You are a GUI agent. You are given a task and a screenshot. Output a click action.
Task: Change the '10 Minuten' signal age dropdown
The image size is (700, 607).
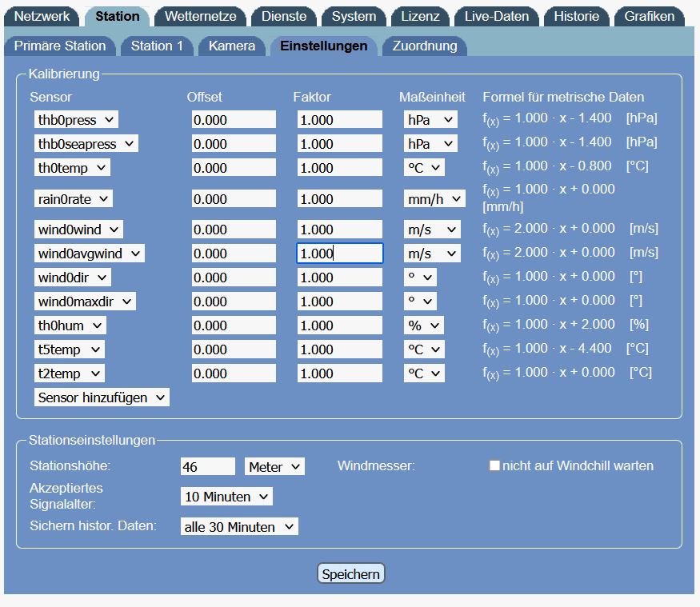click(226, 497)
